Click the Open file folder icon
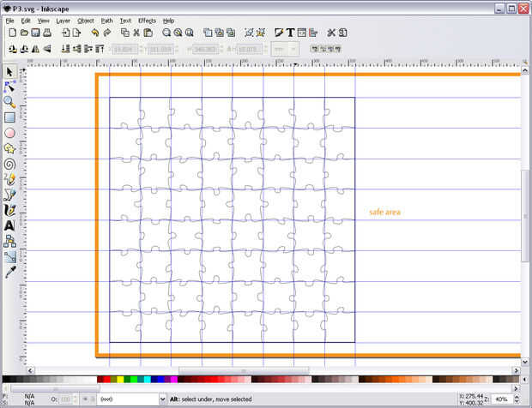Viewport: 532px width, 408px height. coord(24,33)
